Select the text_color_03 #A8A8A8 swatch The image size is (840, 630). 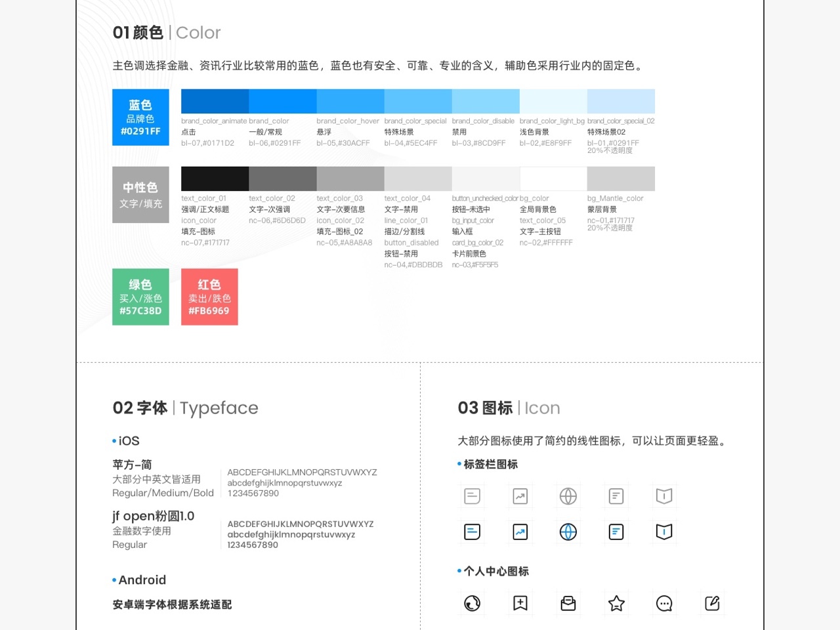click(350, 178)
